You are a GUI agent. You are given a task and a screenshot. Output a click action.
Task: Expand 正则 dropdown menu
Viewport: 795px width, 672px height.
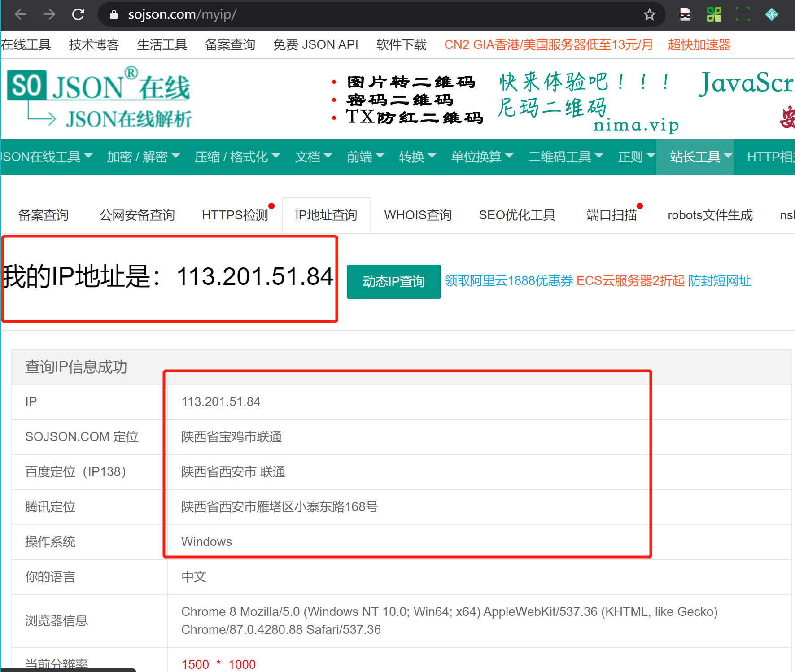pyautogui.click(x=637, y=157)
